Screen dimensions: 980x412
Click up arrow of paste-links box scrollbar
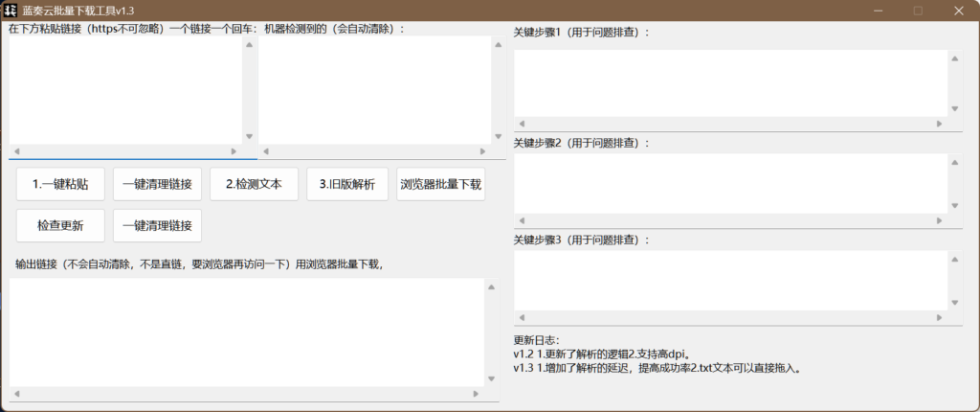[x=250, y=44]
